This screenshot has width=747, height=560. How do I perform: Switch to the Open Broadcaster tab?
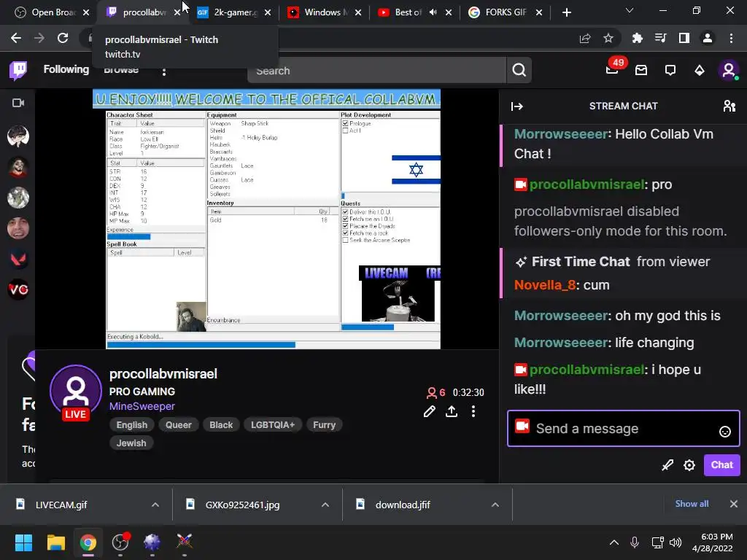[52, 12]
